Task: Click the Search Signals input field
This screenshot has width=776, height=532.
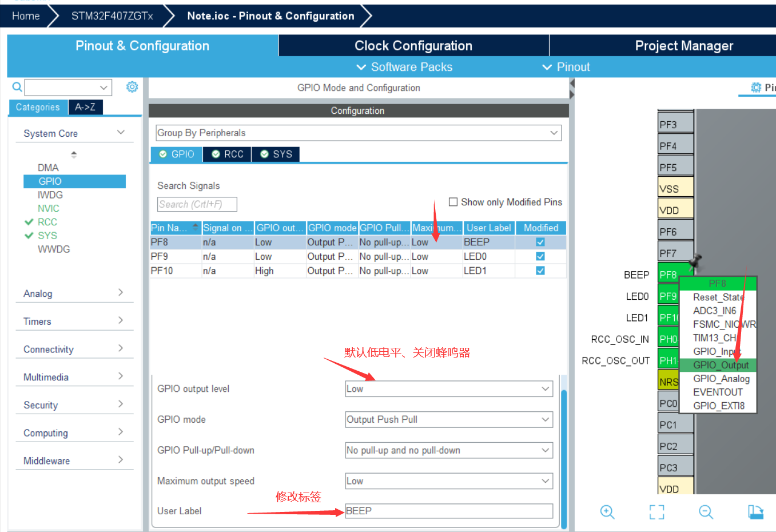Action: click(197, 204)
